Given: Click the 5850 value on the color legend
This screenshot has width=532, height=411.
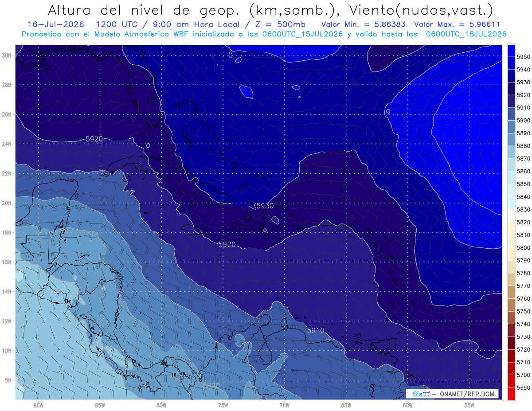Looking at the screenshot, I should click(524, 184).
